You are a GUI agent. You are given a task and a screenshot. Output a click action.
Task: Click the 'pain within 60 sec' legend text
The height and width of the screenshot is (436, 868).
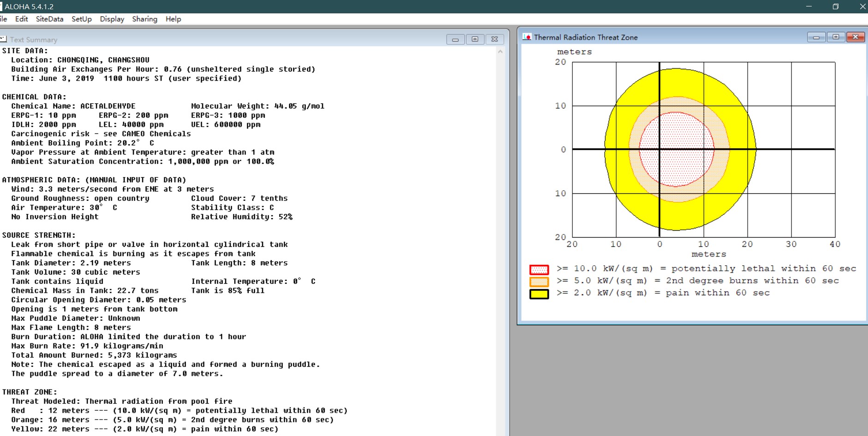(718, 293)
